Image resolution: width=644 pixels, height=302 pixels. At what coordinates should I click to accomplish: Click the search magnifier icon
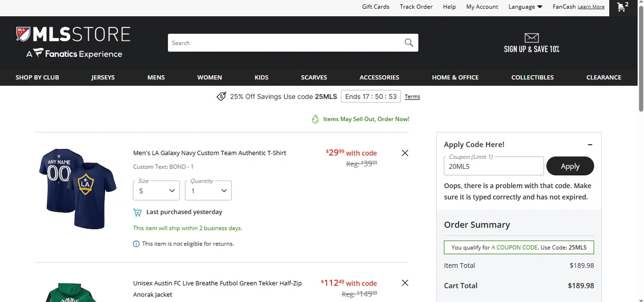tap(409, 43)
